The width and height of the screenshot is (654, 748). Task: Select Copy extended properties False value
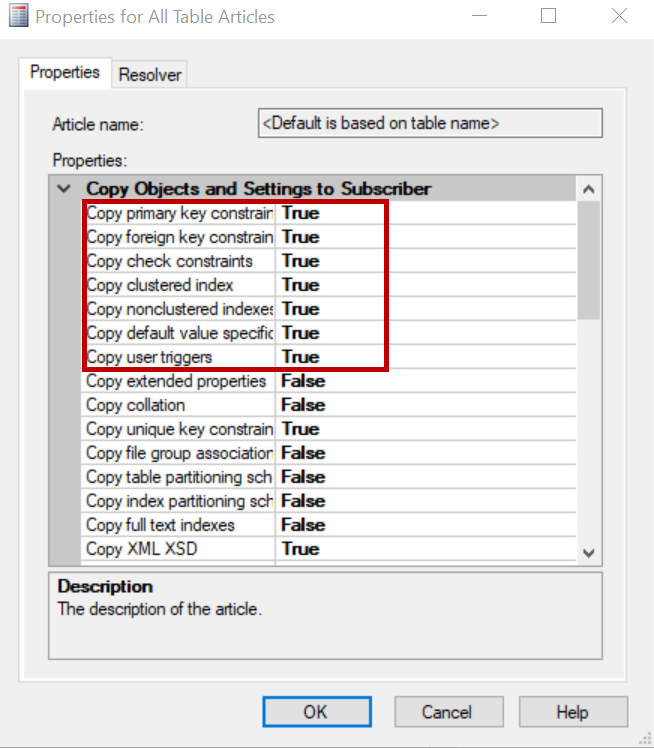(303, 381)
